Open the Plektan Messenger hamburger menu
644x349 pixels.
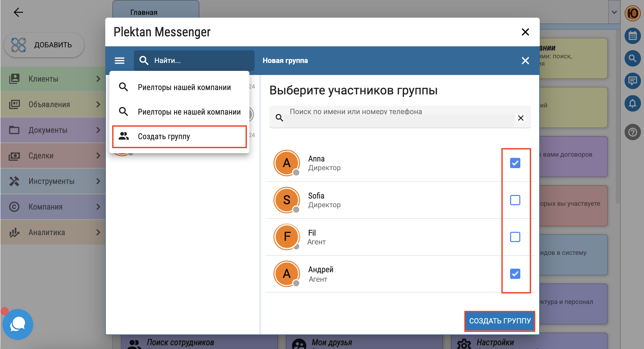(120, 61)
